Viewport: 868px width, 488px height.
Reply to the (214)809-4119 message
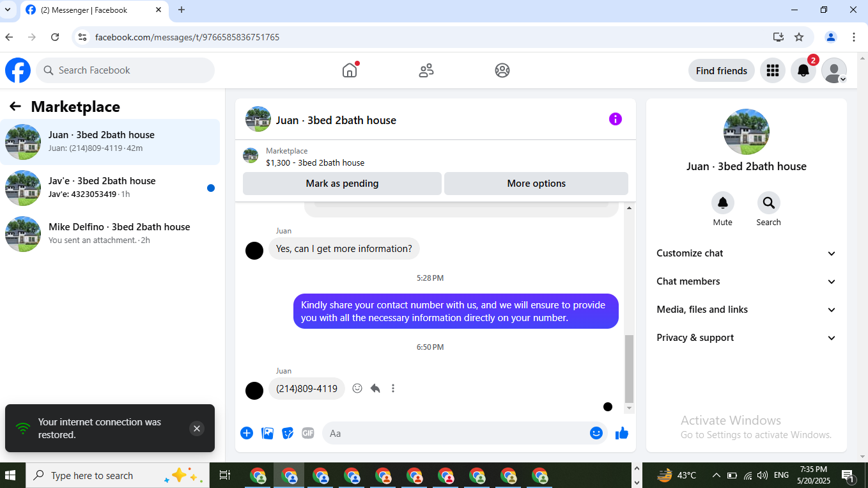[x=375, y=388]
